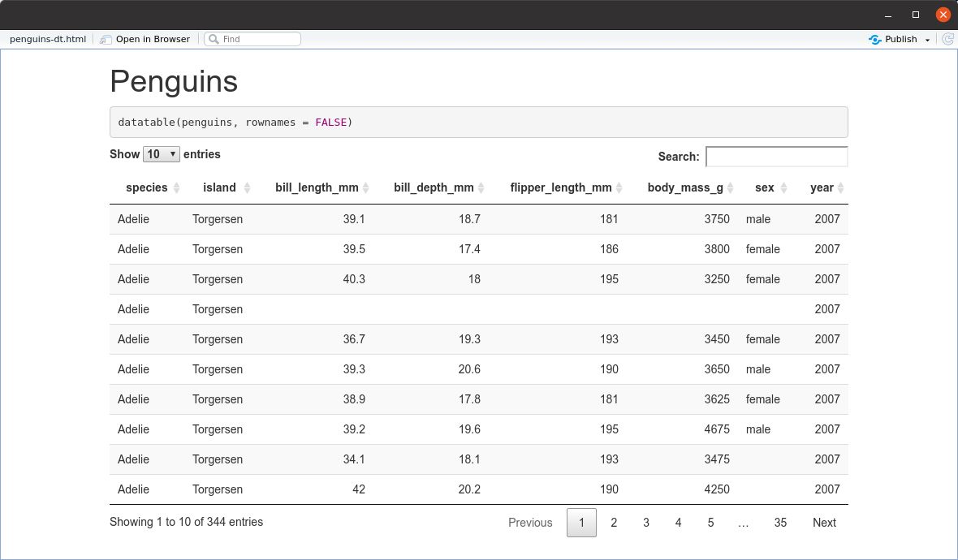This screenshot has width=958, height=560.
Task: Open the Show entries dropdown
Action: tap(161, 154)
